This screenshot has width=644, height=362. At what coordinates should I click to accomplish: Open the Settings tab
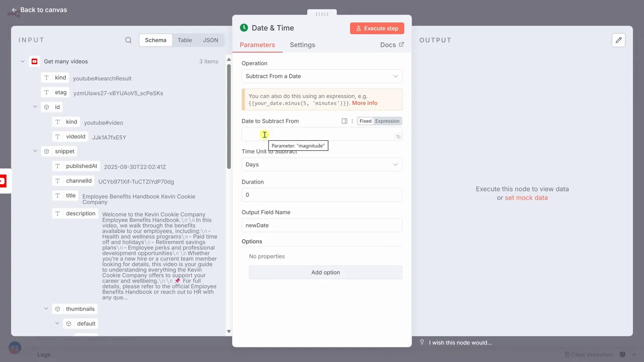302,45
